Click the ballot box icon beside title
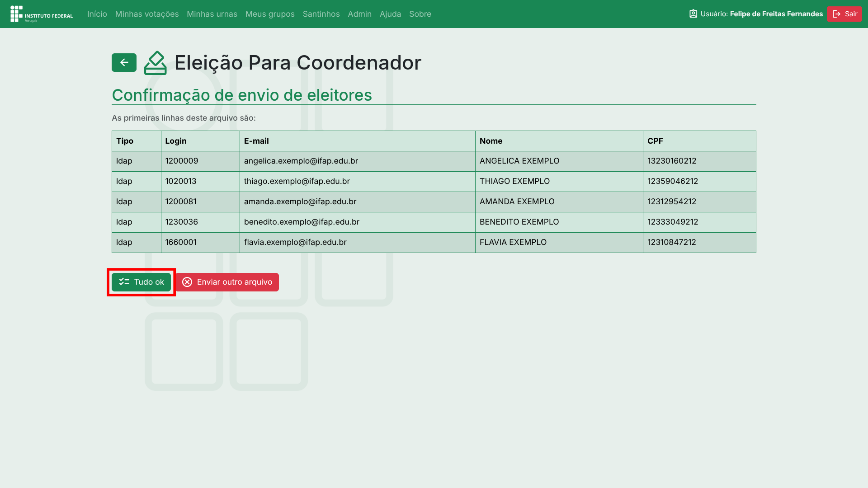This screenshot has width=868, height=488. pos(155,63)
